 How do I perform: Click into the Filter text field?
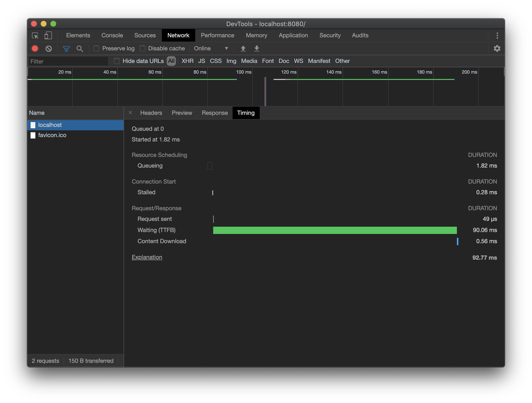(x=68, y=61)
